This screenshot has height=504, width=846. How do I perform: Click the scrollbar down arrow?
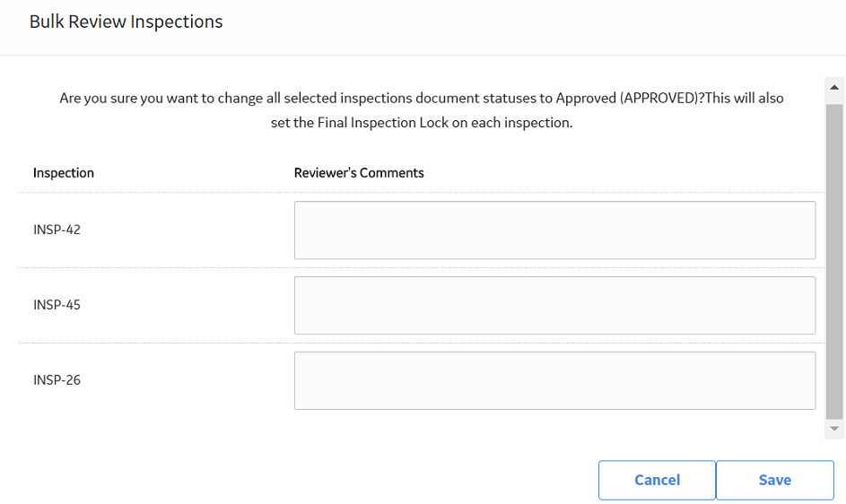[834, 429]
